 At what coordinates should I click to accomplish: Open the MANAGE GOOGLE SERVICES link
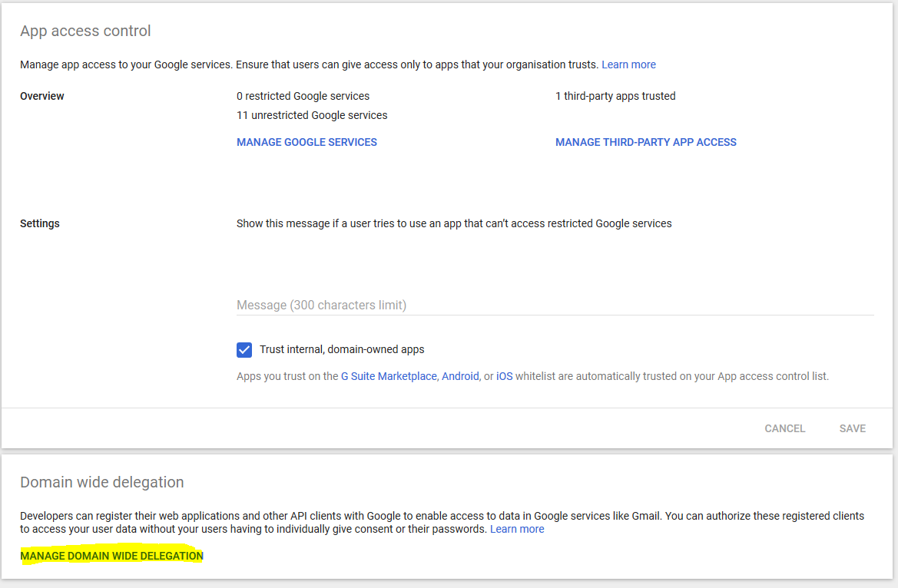[x=307, y=142]
